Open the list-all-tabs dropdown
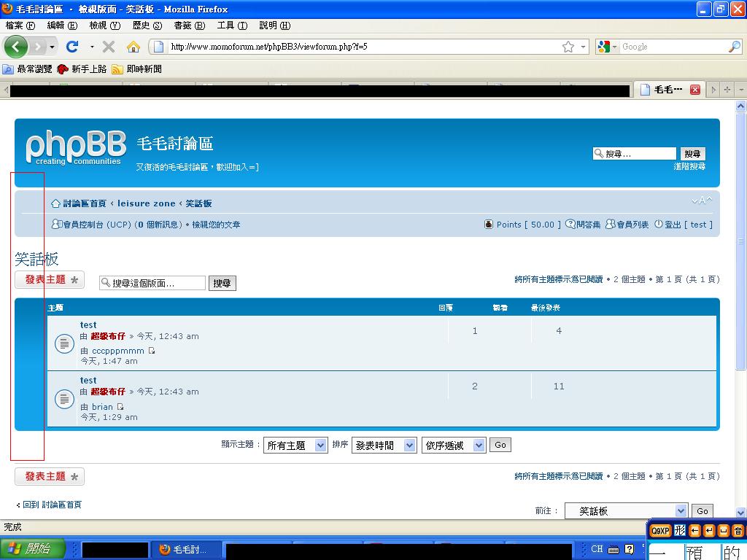 click(x=741, y=90)
